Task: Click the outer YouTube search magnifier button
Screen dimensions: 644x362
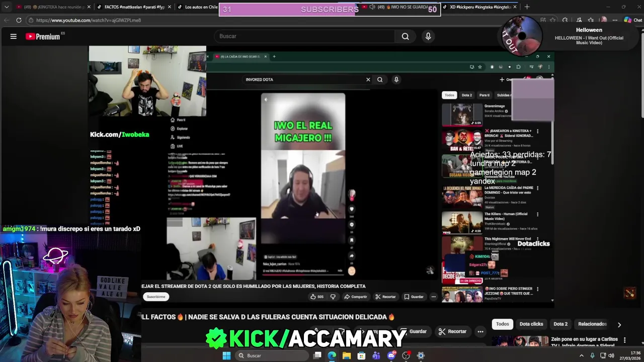Action: coord(405,36)
